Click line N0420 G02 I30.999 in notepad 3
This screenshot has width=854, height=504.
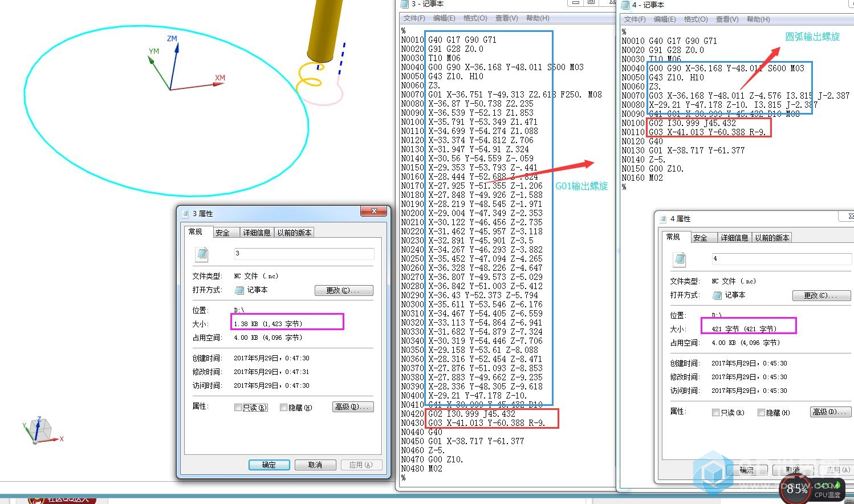(x=458, y=414)
